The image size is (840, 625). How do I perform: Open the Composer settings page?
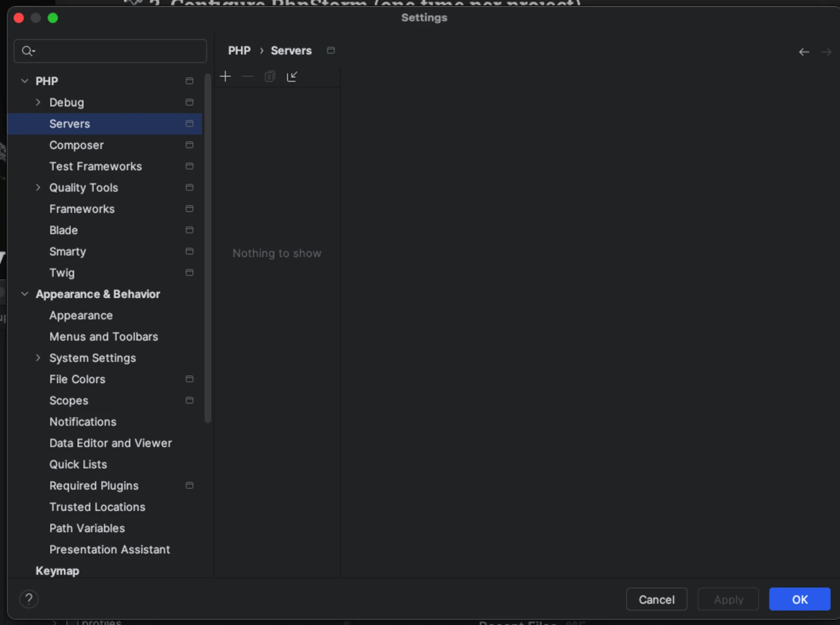[77, 145]
